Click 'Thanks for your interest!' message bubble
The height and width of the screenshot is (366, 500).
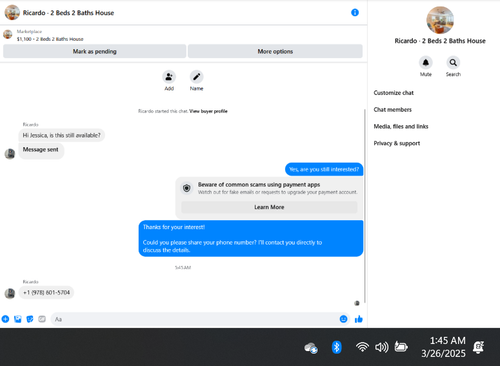pos(251,238)
